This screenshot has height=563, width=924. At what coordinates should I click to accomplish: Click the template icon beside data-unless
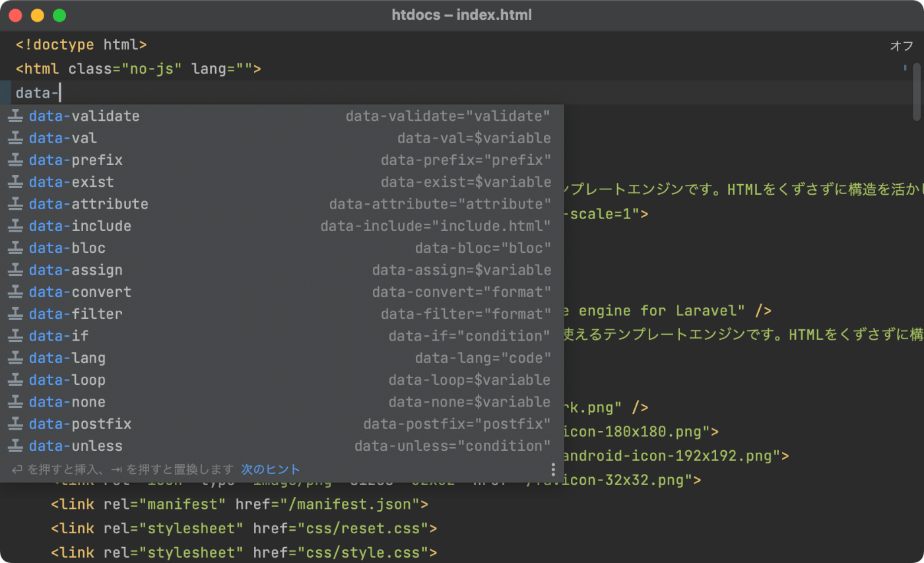click(16, 446)
